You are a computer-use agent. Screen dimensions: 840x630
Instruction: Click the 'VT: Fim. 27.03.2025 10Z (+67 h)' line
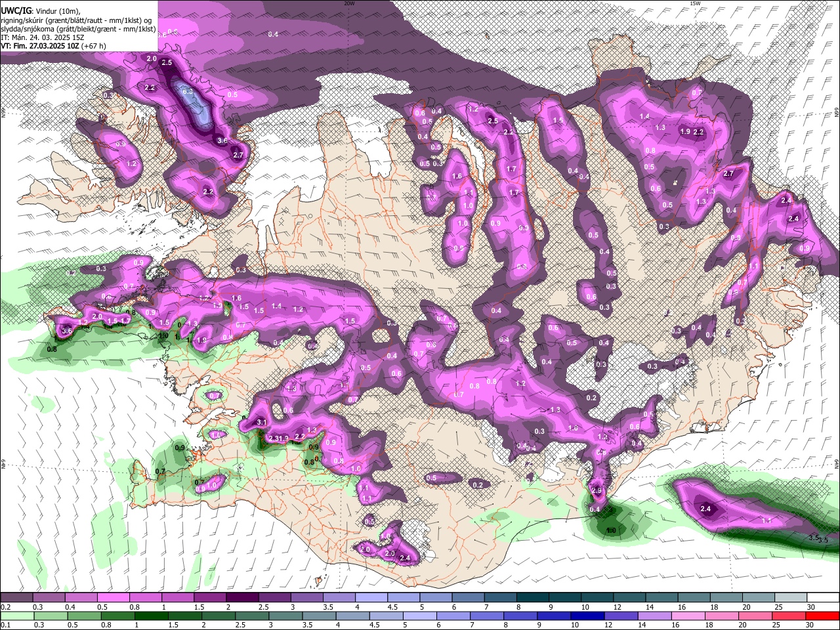54,46
